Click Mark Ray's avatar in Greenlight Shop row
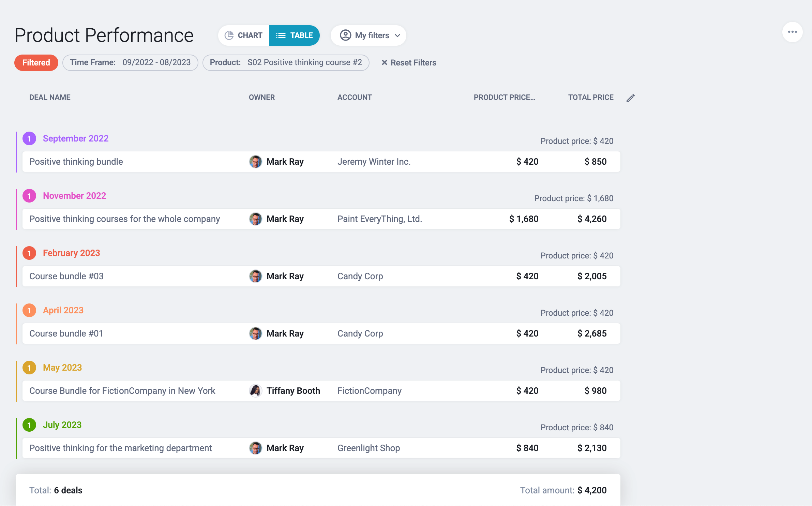812x506 pixels. pos(256,448)
